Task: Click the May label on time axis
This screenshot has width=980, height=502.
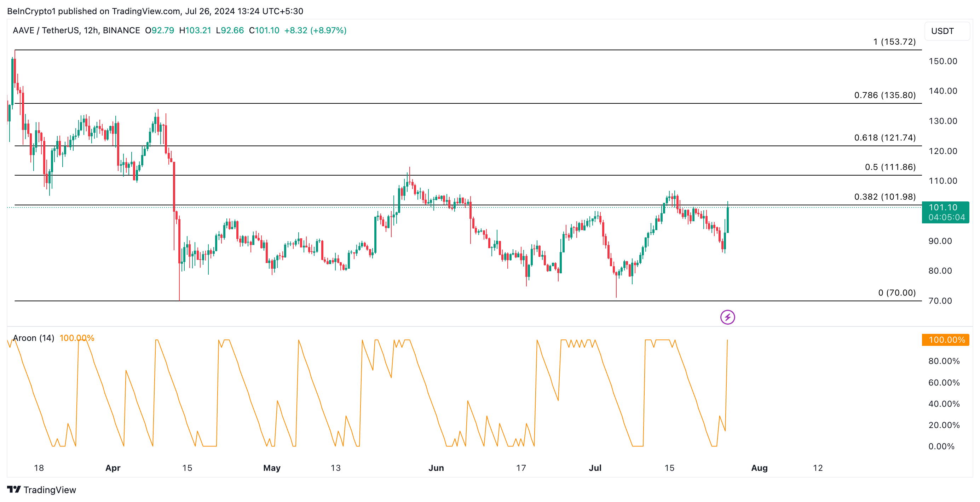Action: pyautogui.click(x=272, y=468)
